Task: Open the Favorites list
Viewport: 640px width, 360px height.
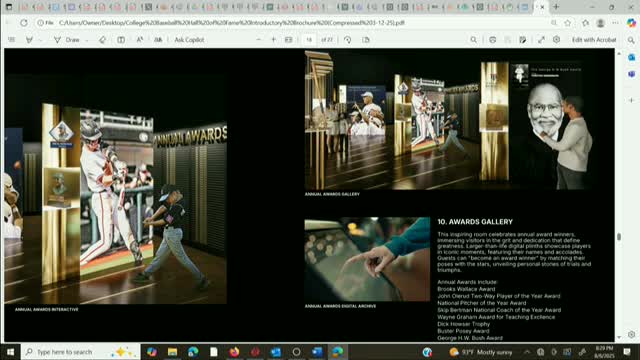Action: click(x=585, y=23)
